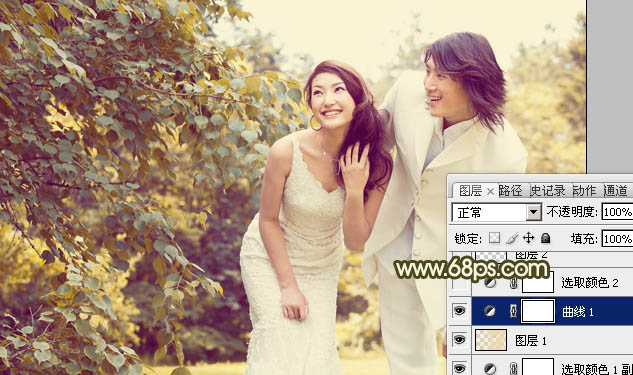Viewport: 633px width, 375px height.
Task: Click the 曲线 1 adjustment layer icon
Action: click(x=490, y=311)
